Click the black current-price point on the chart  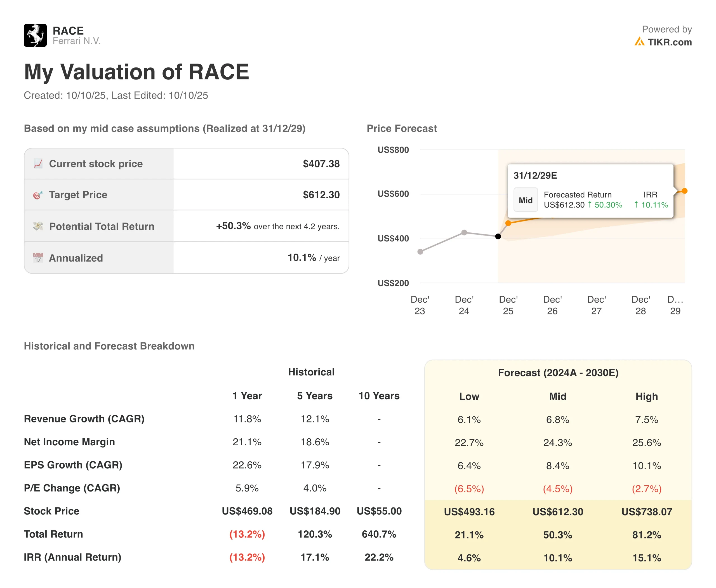(x=498, y=236)
